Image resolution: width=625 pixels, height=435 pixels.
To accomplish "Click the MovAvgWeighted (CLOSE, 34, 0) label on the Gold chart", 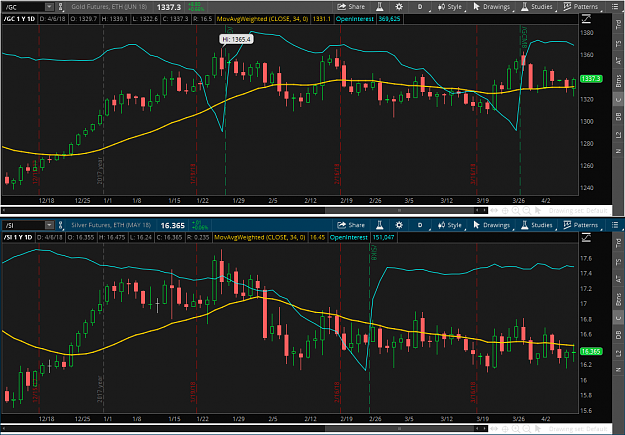I will (x=262, y=19).
